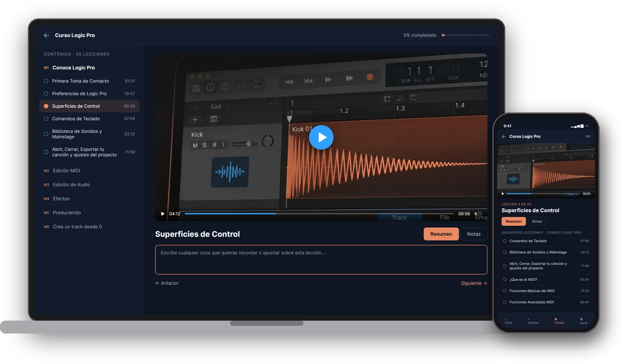Click the Curso Logic Pro title on laptop
The height and width of the screenshot is (364, 625).
point(75,35)
